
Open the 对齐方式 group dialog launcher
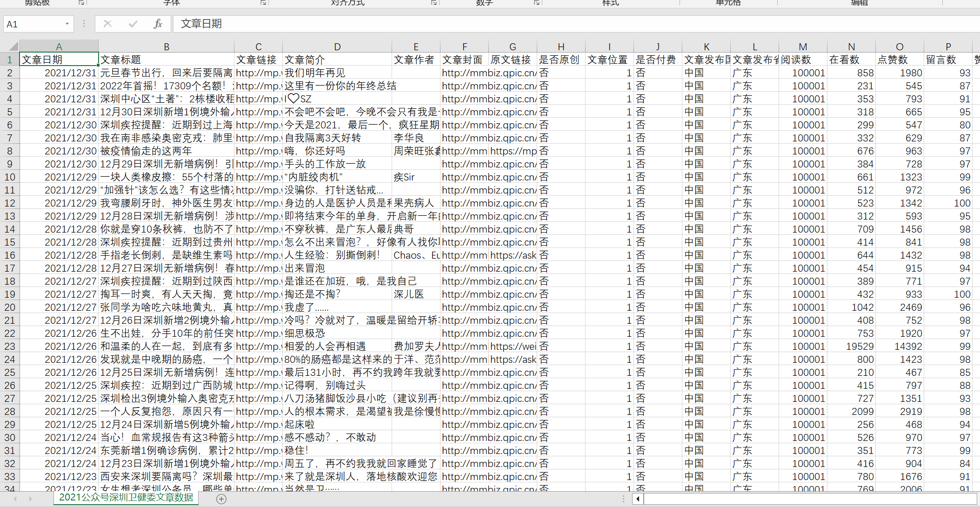tap(434, 3)
